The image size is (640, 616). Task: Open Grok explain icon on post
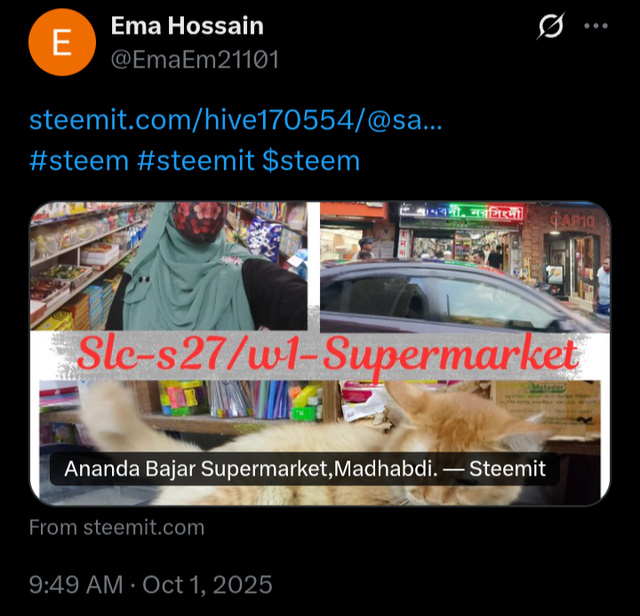[551, 26]
